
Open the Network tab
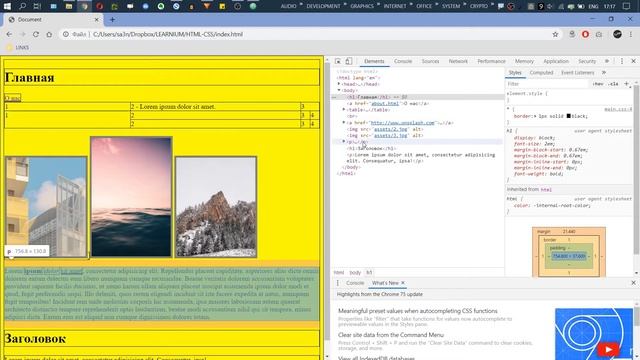(x=458, y=61)
